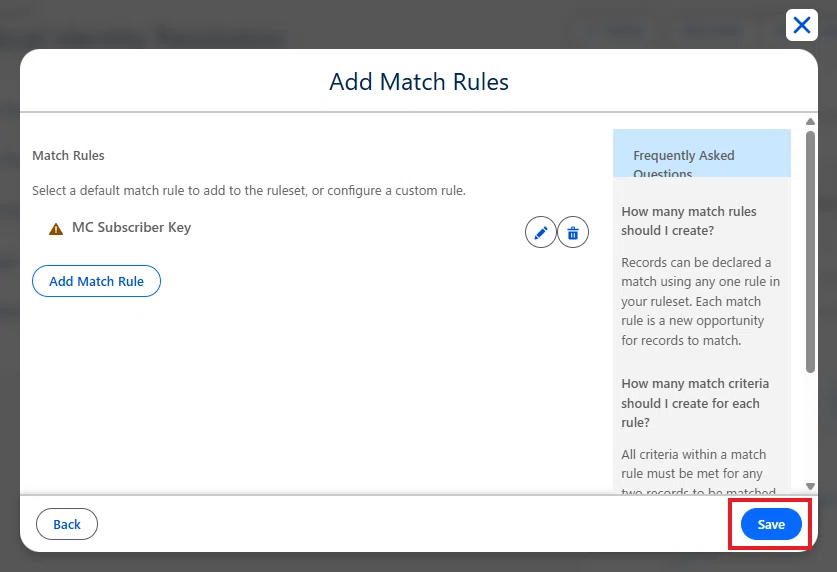Click the vertical scrollbar thumb

810,252
